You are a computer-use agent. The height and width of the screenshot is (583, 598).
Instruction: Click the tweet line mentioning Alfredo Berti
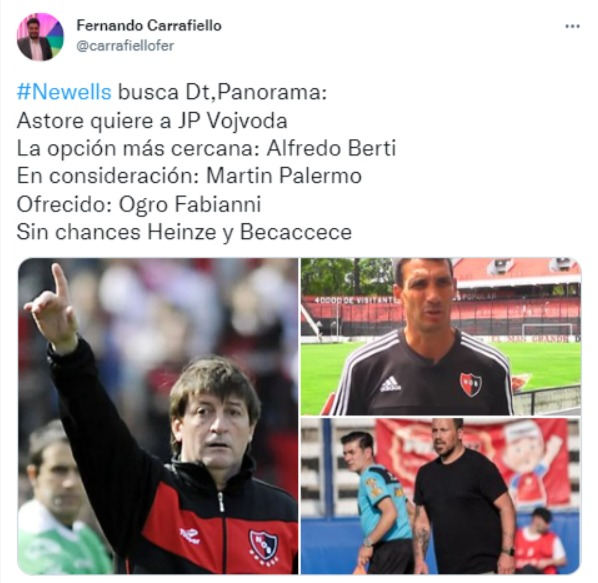pyautogui.click(x=206, y=148)
